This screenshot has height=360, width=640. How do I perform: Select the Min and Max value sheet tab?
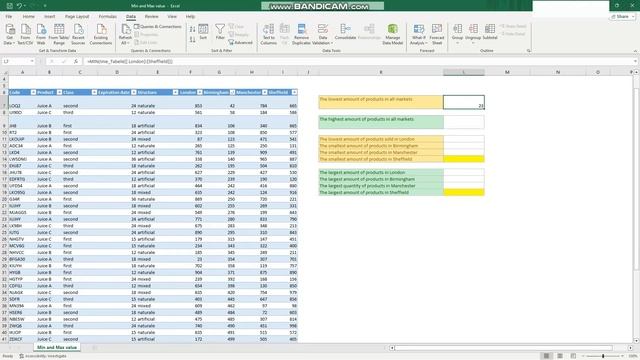57,347
